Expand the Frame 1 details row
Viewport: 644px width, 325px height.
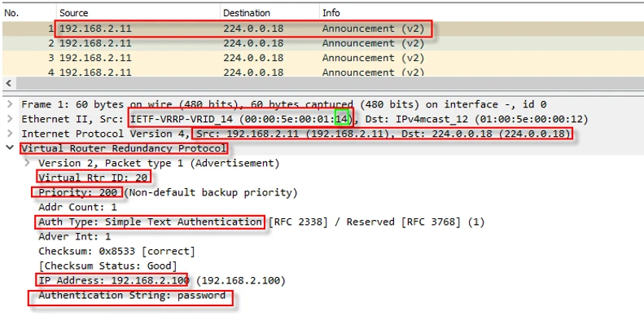click(x=10, y=104)
